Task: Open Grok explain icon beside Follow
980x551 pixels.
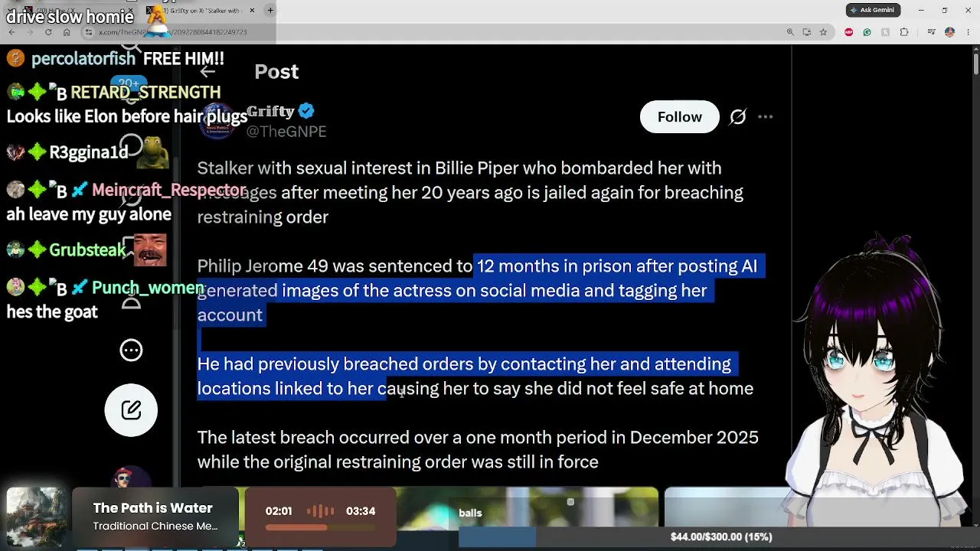Action: click(737, 117)
